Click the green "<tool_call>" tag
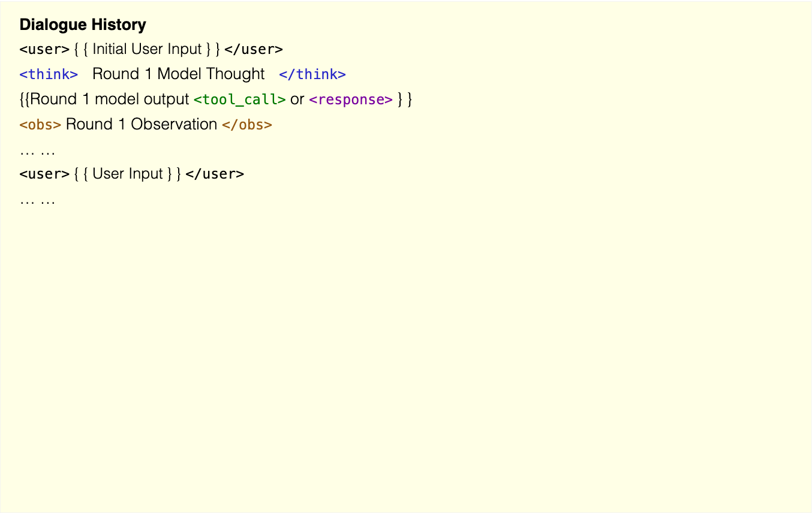This screenshot has height=513, width=812. (x=240, y=99)
